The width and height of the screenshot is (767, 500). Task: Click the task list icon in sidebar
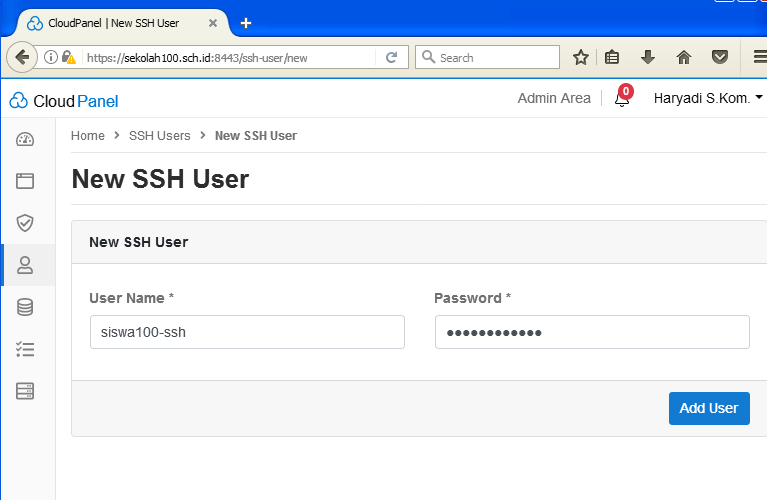[x=25, y=349]
